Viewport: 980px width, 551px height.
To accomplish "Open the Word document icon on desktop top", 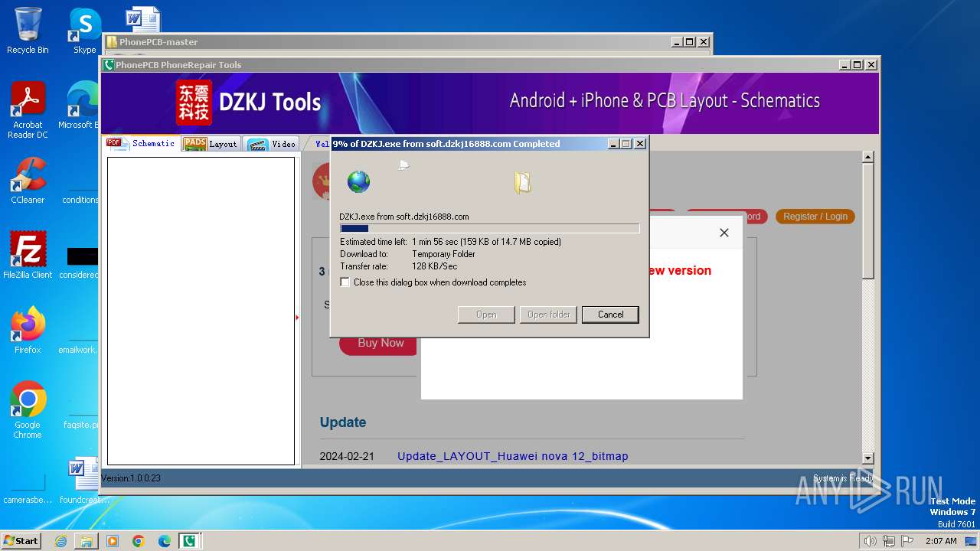I will pos(142,21).
